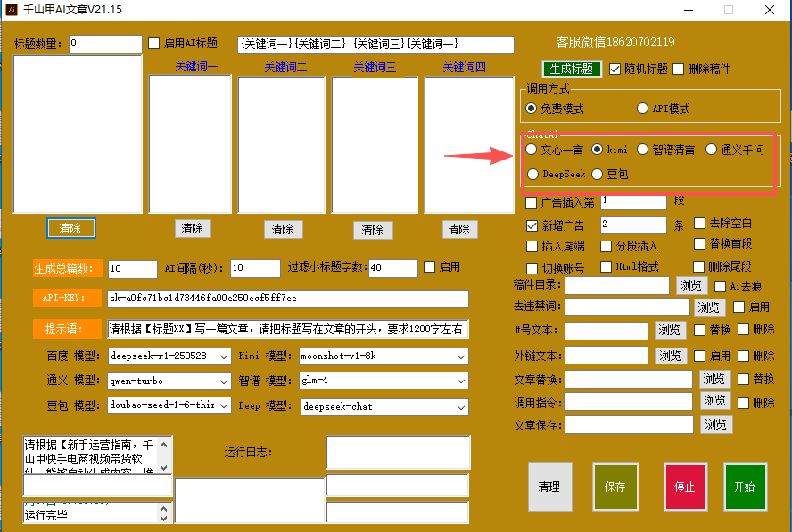This screenshot has height=532, width=792.
Task: Click the green 生成标题 button
Action: pyautogui.click(x=572, y=69)
